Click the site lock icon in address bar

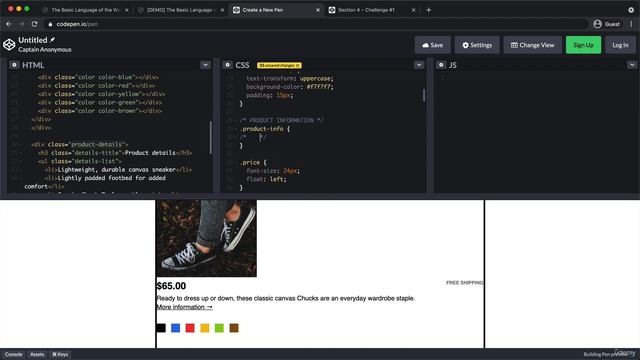50,24
